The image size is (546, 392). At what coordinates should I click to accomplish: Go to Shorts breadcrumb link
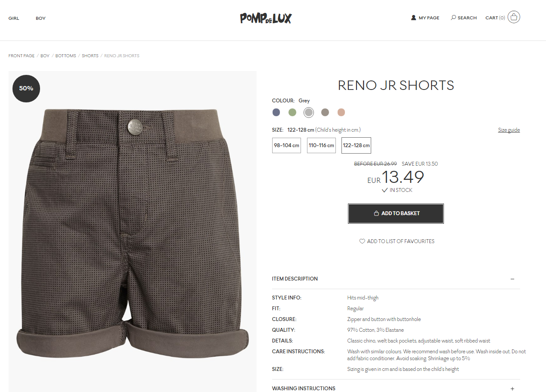click(90, 56)
